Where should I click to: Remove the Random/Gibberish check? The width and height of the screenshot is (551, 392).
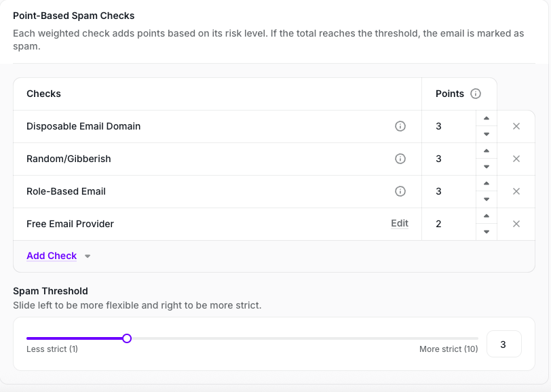(516, 159)
